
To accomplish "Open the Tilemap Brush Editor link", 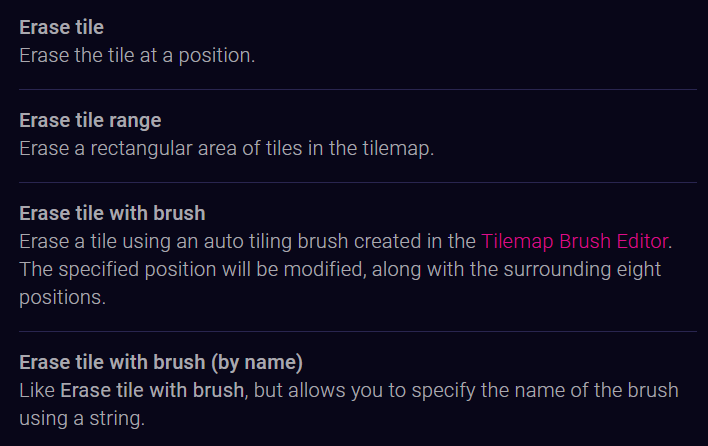I will 574,242.
